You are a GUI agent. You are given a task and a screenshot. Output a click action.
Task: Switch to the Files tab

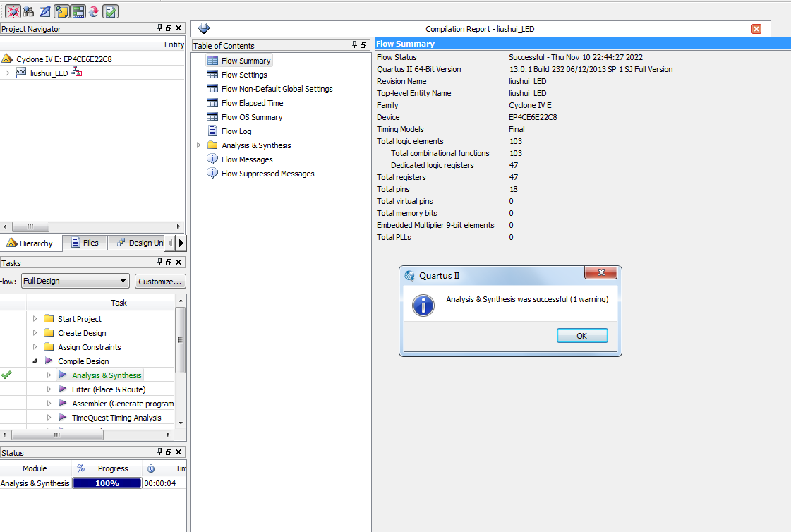pyautogui.click(x=85, y=243)
